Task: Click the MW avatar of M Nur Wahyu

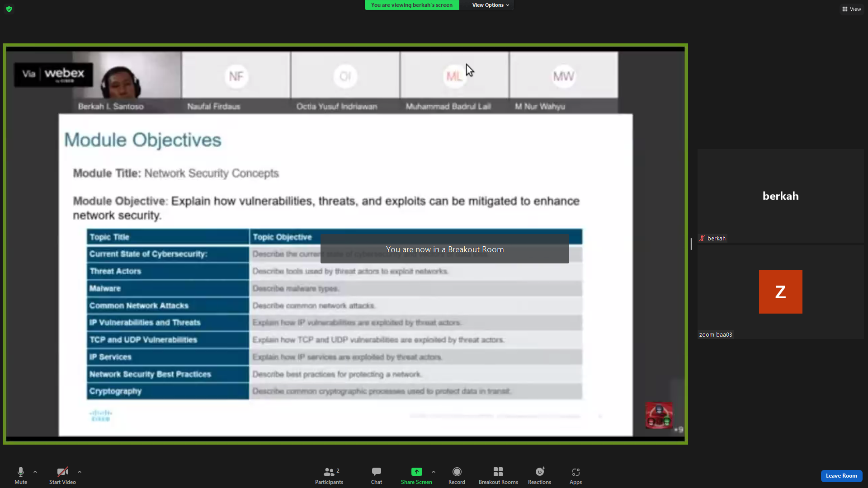Action: coord(564,76)
